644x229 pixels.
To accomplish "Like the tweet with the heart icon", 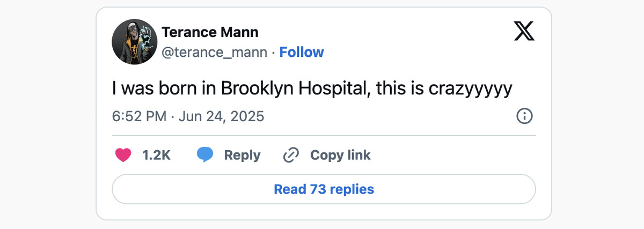I will pos(123,156).
